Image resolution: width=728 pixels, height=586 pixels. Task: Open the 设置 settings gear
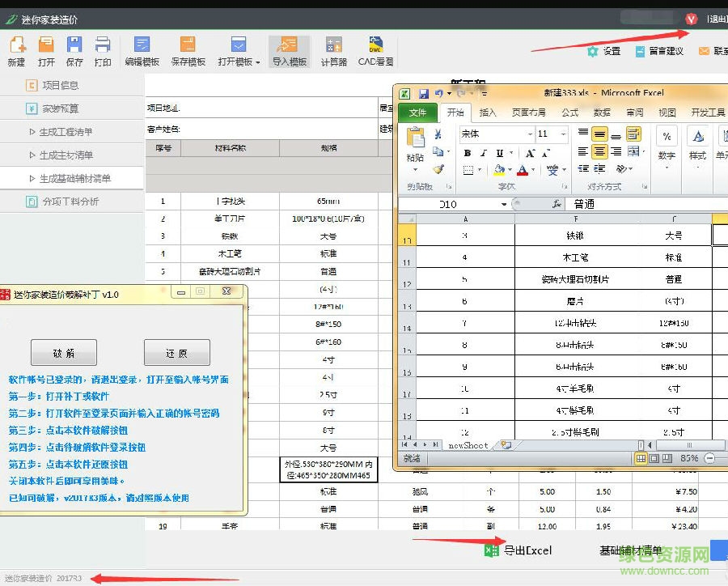[591, 50]
